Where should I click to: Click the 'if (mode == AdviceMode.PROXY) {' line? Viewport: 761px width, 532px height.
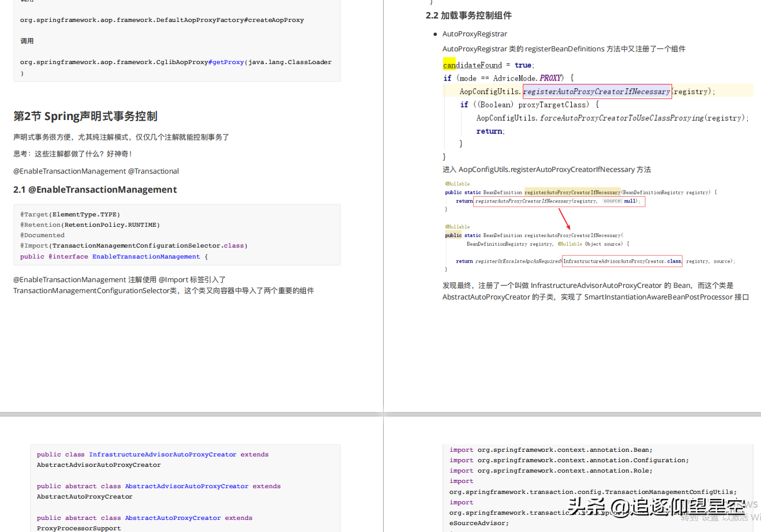coord(509,78)
